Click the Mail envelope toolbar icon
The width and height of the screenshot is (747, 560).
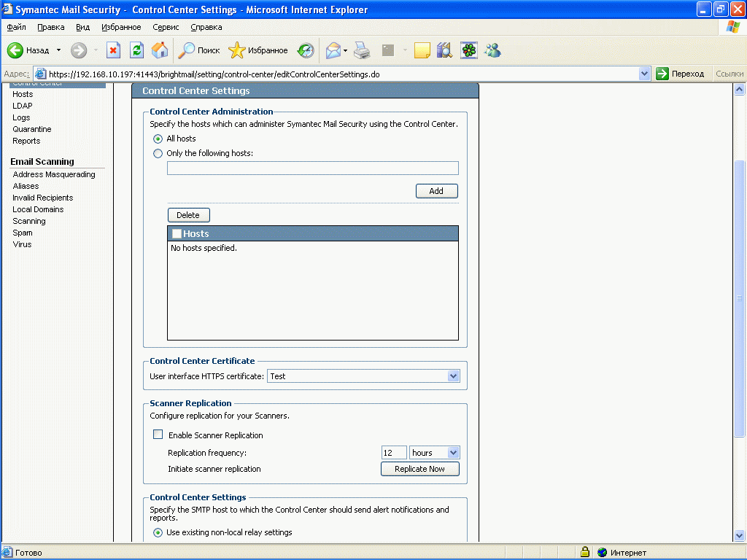coord(333,50)
